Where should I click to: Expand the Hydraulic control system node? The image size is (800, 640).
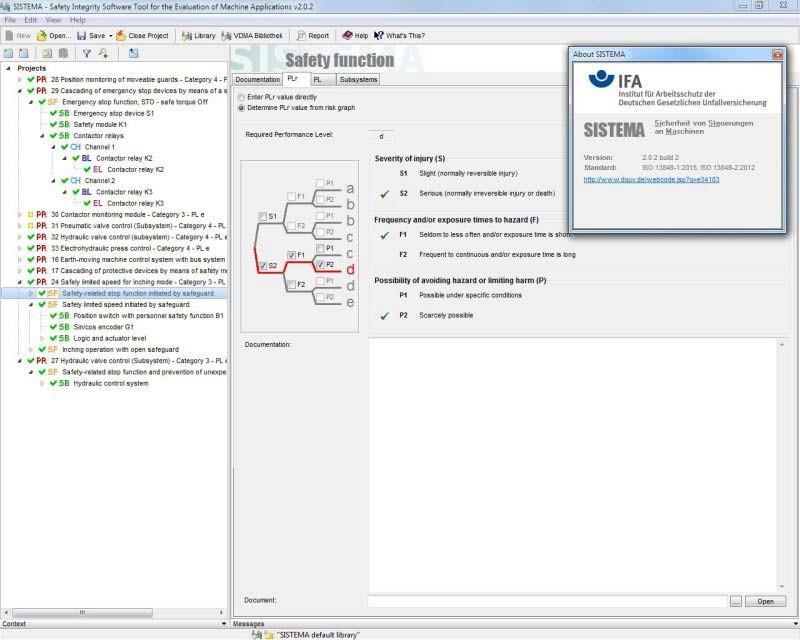pos(42,383)
